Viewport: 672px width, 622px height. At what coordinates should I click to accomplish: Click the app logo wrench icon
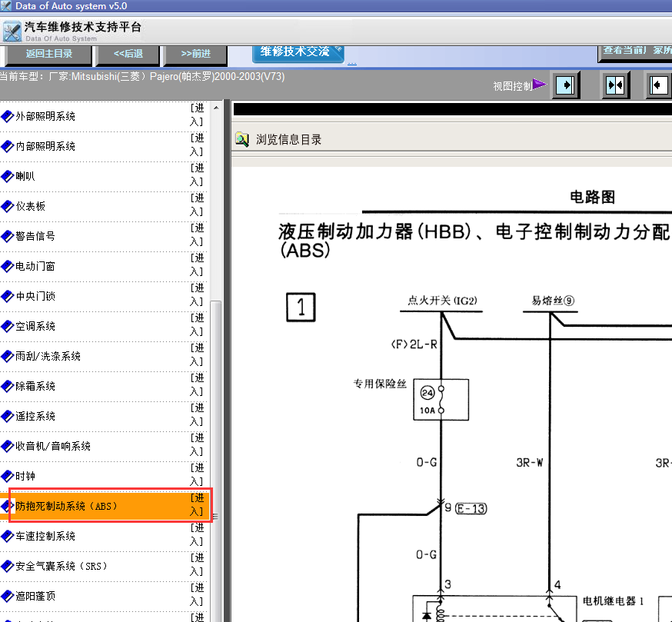[x=12, y=32]
